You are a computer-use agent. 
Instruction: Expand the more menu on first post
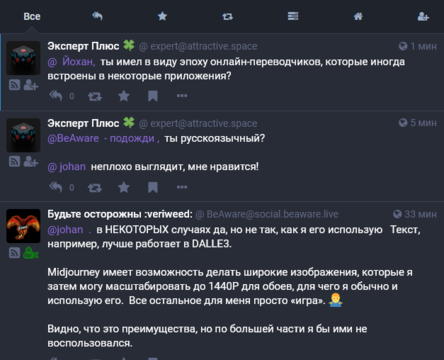point(182,96)
